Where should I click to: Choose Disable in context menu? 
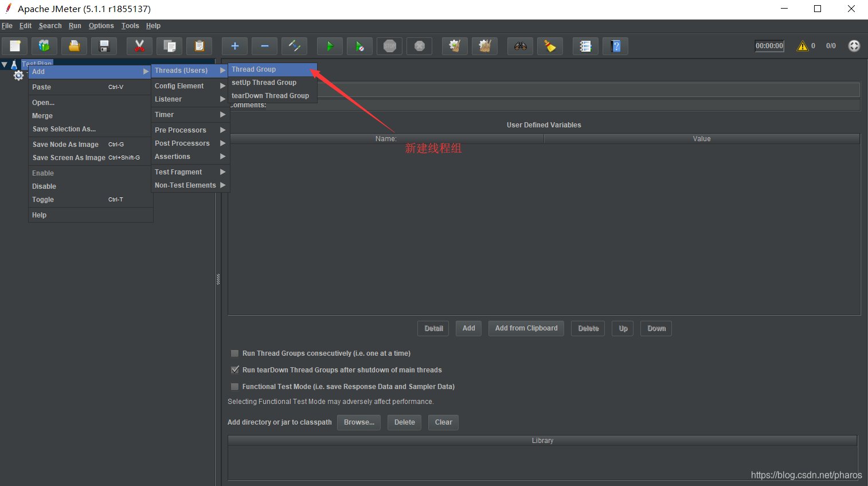click(91, 186)
